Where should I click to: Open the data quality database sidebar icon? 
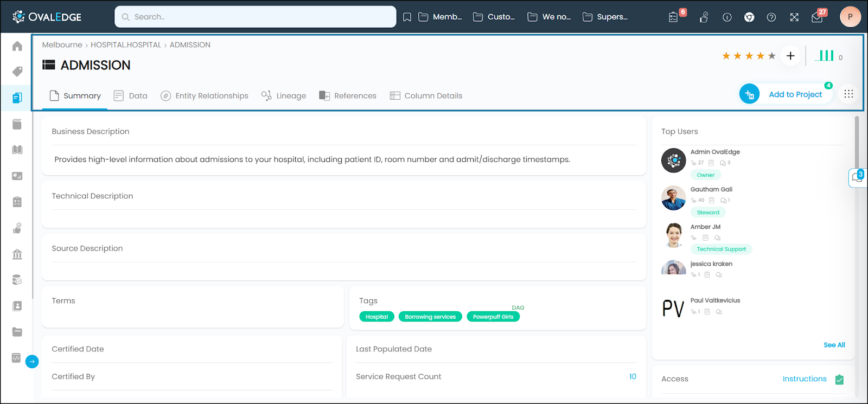(x=17, y=280)
